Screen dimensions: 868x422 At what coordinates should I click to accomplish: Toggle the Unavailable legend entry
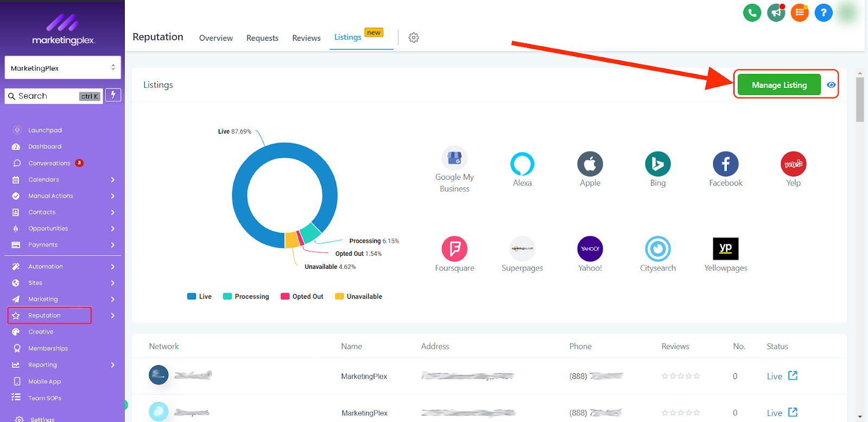(359, 297)
